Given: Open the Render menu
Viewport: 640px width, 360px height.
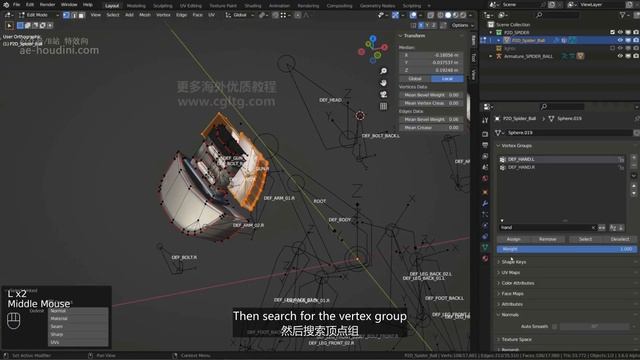Looking at the screenshot, I should [47, 5].
